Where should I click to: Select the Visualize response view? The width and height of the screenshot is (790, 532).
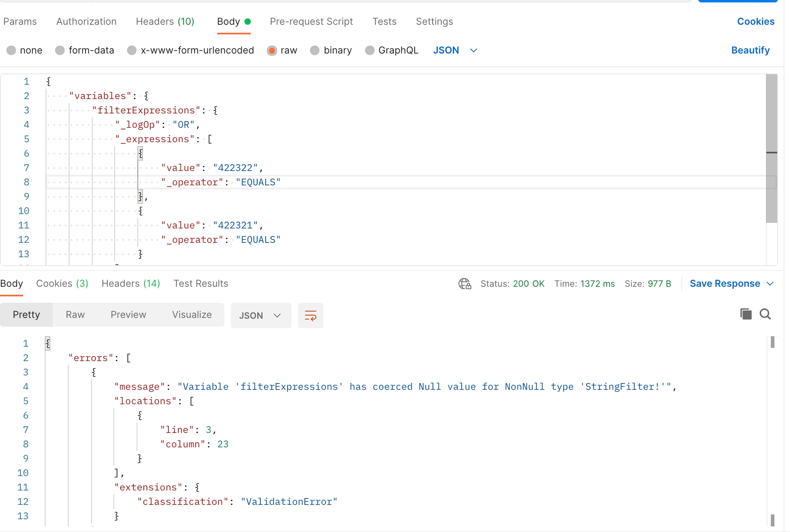pos(192,315)
